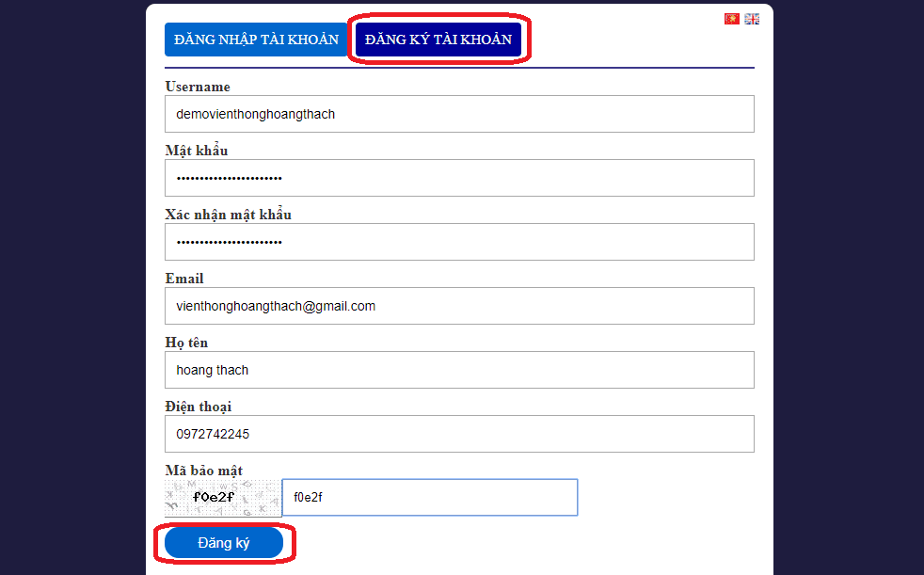Click the Username label text
The width and height of the screenshot is (924, 575).
198,87
